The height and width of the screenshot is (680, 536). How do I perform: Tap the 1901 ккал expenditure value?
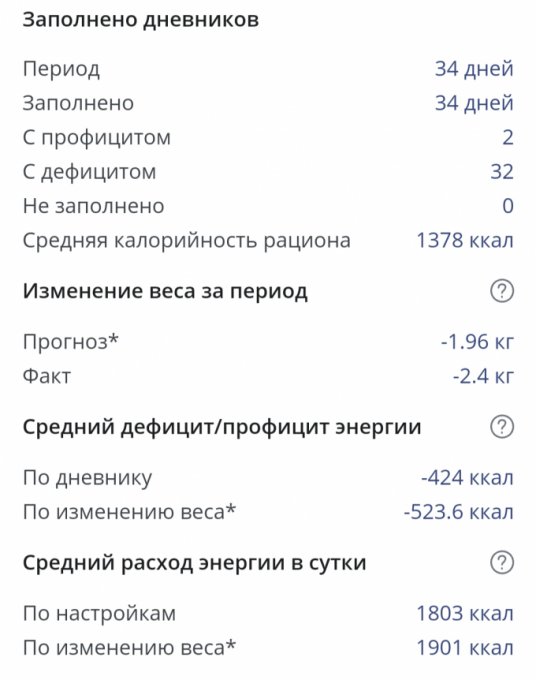(x=465, y=647)
